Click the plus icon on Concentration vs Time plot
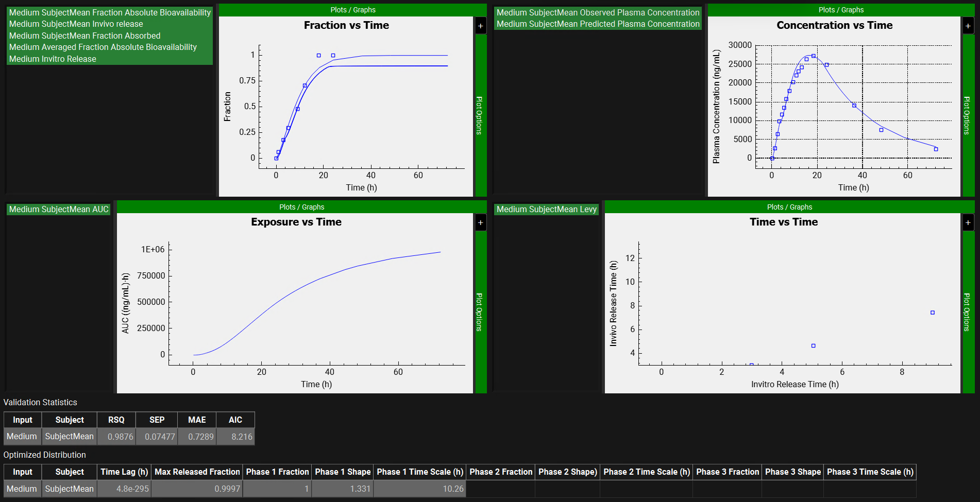Viewport: 980px width, 502px height. [x=968, y=26]
